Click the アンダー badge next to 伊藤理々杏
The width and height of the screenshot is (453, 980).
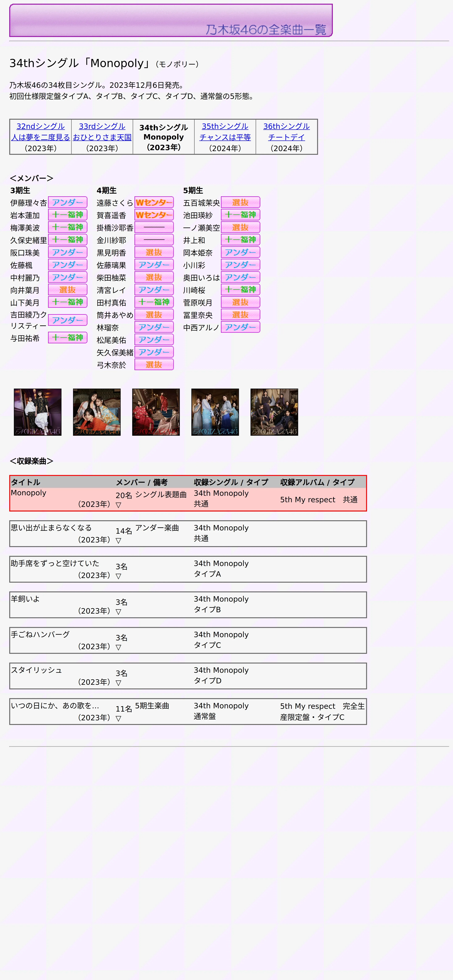(67, 202)
